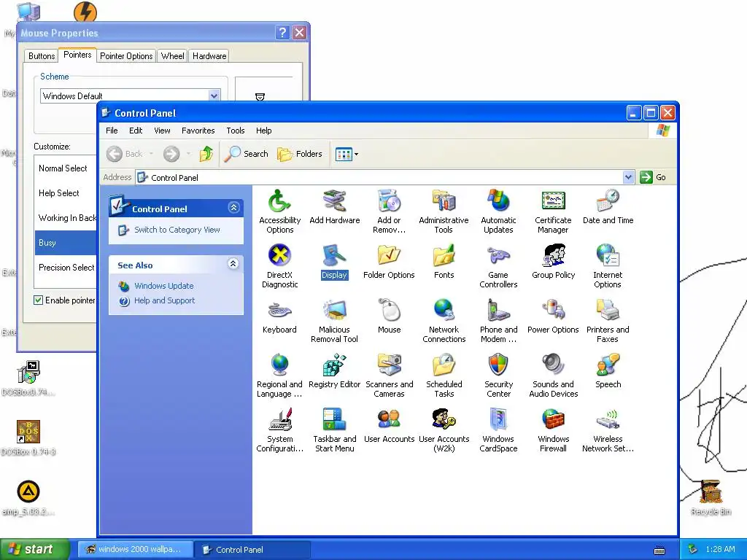747x560 pixels.
Task: Open the Add Hardware icon
Action: click(x=334, y=206)
